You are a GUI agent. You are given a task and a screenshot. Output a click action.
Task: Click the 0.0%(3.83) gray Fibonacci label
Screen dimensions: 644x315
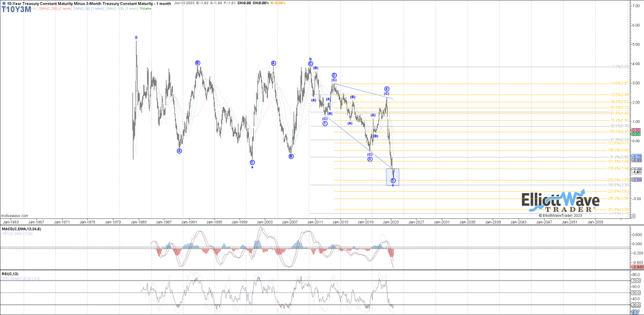coord(620,67)
